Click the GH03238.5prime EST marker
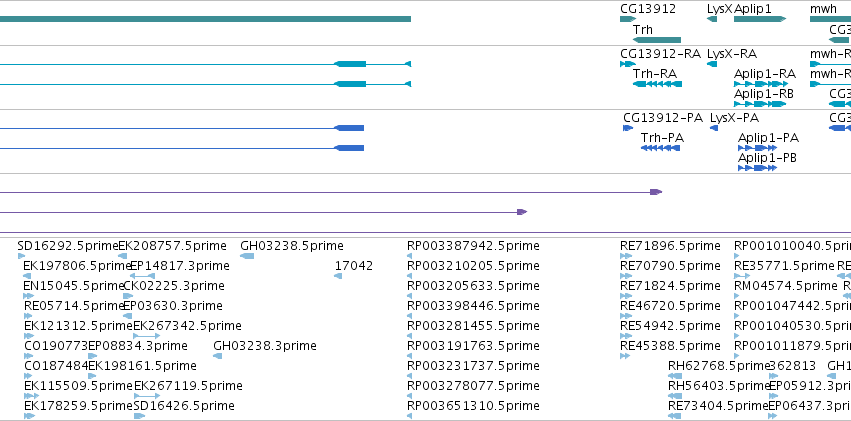Image resolution: width=851 pixels, height=421 pixels. pyautogui.click(x=247, y=256)
